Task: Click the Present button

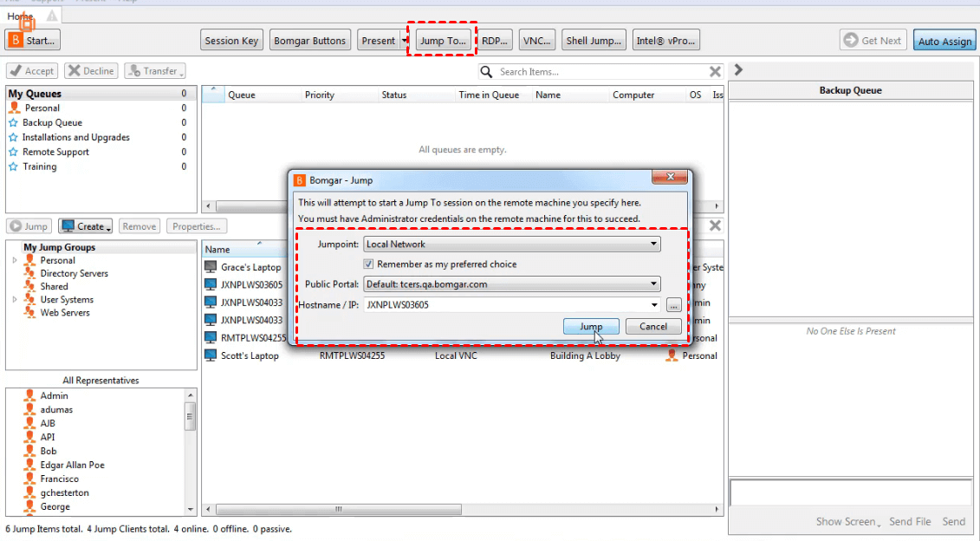Action: pyautogui.click(x=378, y=41)
